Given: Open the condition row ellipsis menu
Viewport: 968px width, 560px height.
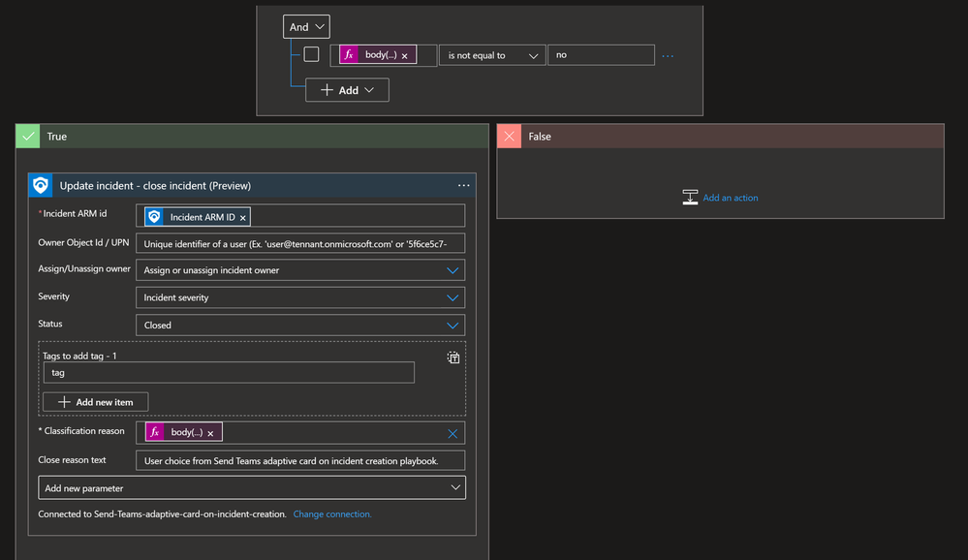Looking at the screenshot, I should (668, 55).
